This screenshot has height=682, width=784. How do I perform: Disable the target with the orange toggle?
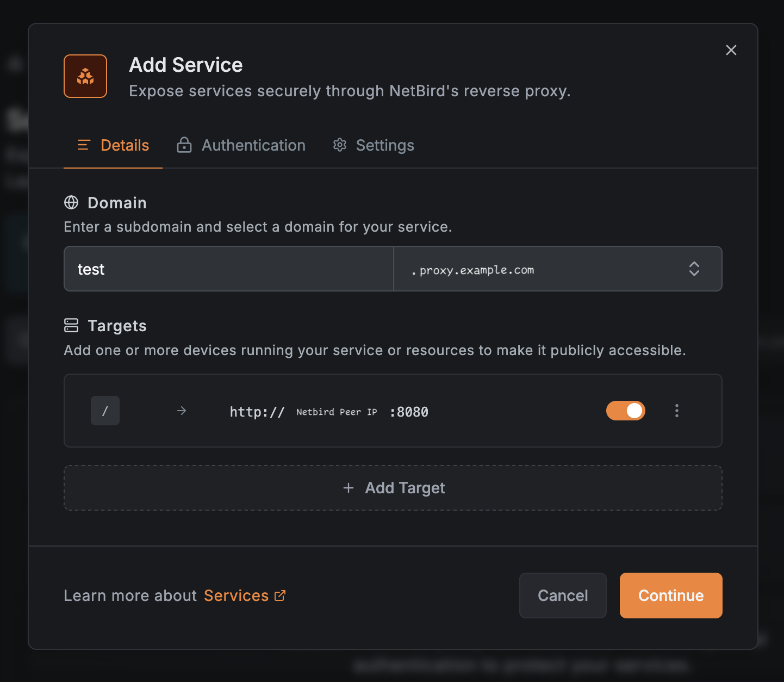625,411
